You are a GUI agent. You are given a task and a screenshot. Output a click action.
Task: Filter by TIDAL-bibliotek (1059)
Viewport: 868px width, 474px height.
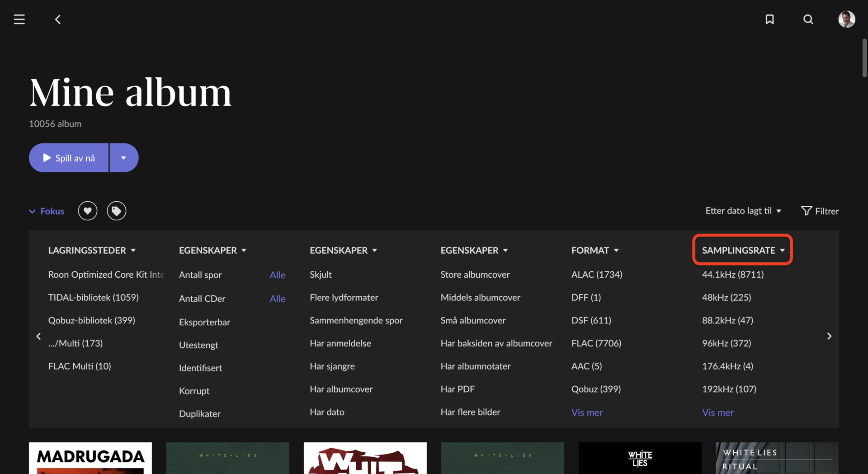click(94, 298)
